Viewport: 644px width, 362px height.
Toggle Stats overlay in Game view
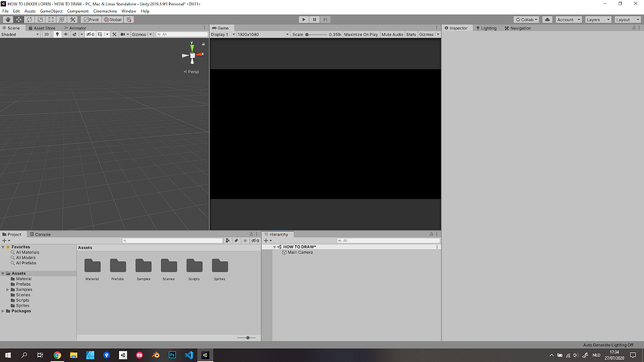411,34
